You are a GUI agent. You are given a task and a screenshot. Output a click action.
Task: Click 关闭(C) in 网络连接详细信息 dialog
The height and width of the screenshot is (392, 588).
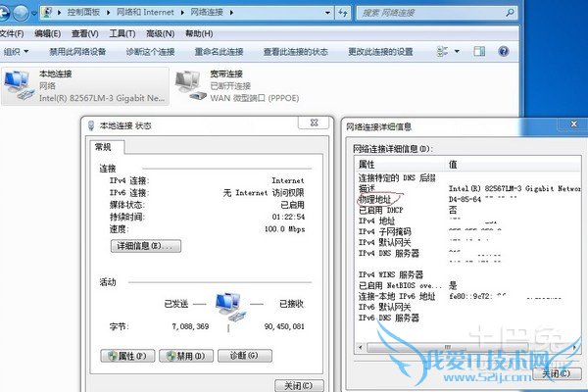(x=557, y=373)
